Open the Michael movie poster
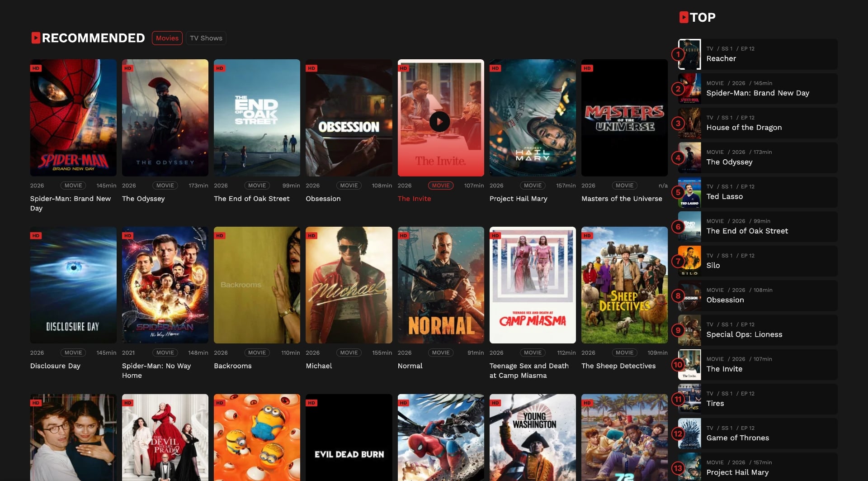 [x=349, y=285]
